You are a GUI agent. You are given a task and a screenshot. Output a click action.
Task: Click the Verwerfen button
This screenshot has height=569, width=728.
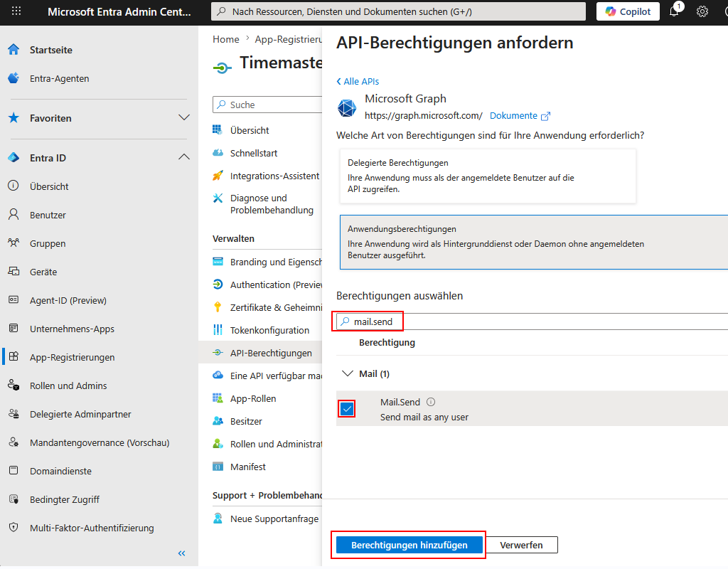(x=521, y=545)
